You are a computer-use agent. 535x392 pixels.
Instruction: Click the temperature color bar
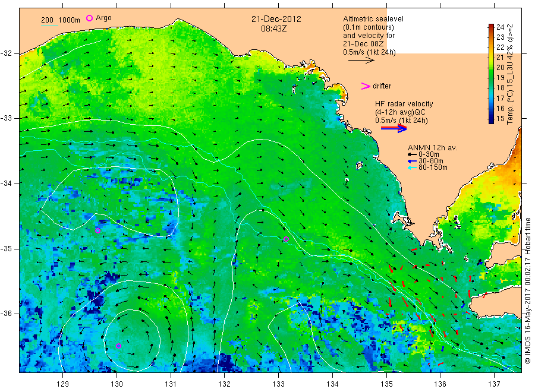pos(491,74)
